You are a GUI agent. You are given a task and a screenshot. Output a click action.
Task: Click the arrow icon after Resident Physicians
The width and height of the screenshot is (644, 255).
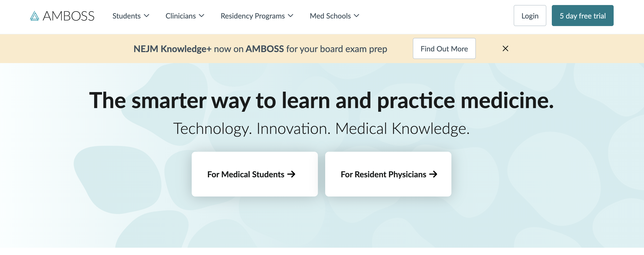click(433, 174)
